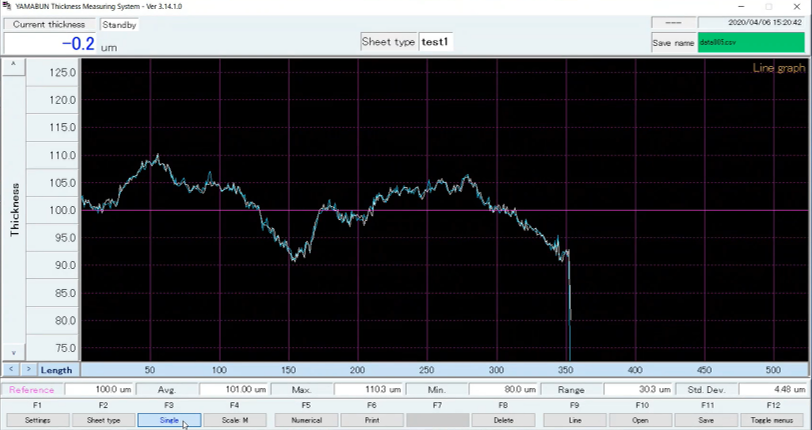
Task: Open the Settings function button
Action: point(37,421)
